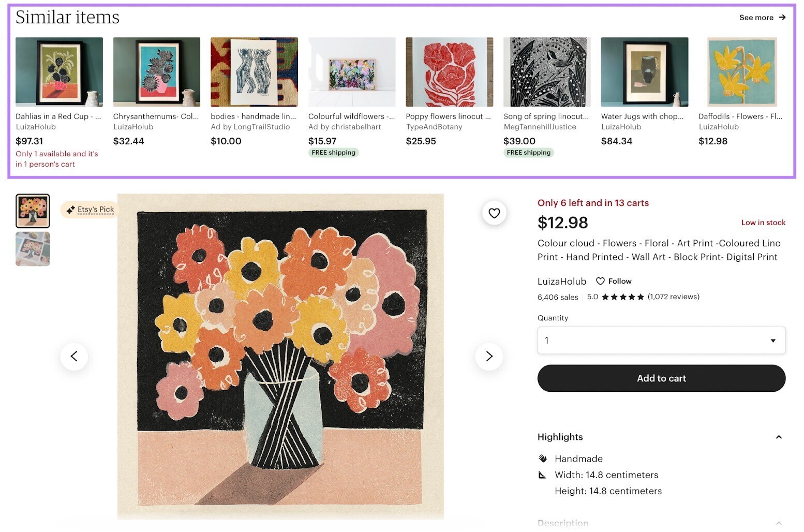Open the Daffodils flowers print listing
This screenshot has width=804, height=532.
(741, 72)
